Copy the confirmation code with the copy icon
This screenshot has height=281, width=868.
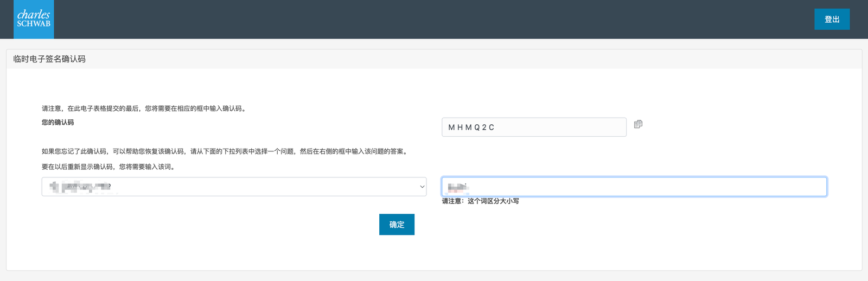pos(638,124)
